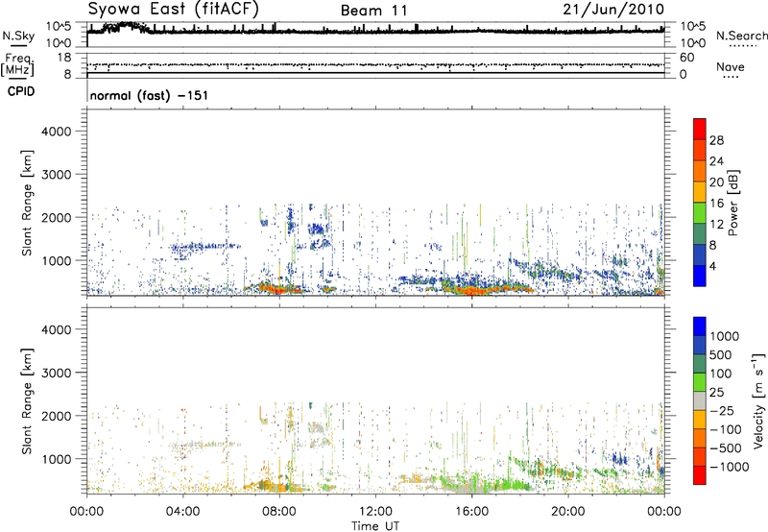Click the "16:00" time tick label
Screen dimensions: 768x532
point(471,512)
